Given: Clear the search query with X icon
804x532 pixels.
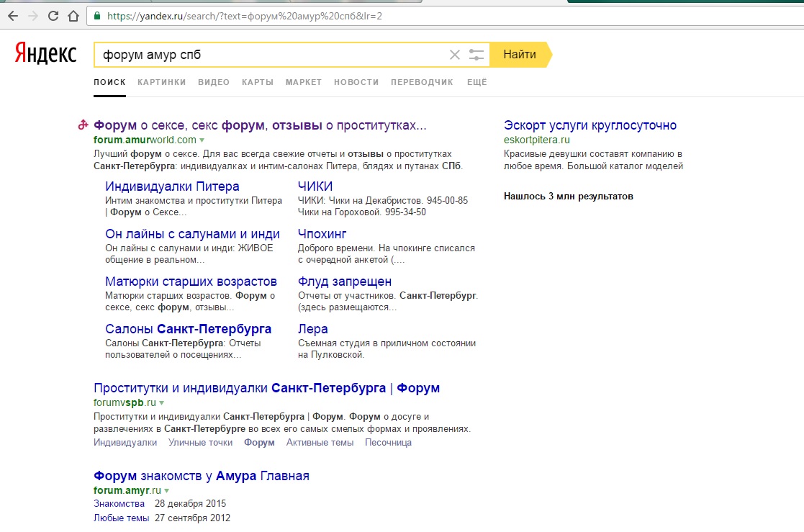Looking at the screenshot, I should coord(454,55).
